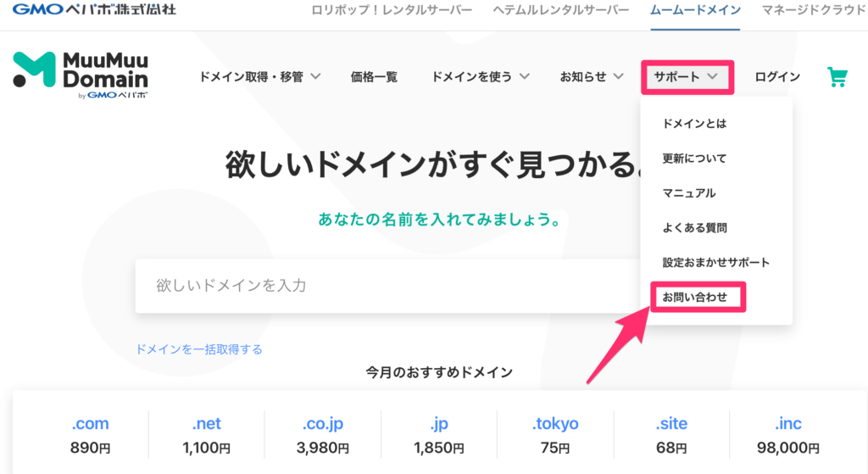The width and height of the screenshot is (868, 474).
Task: Expand the ドメイン取得・移管 dropdown
Action: 259,77
